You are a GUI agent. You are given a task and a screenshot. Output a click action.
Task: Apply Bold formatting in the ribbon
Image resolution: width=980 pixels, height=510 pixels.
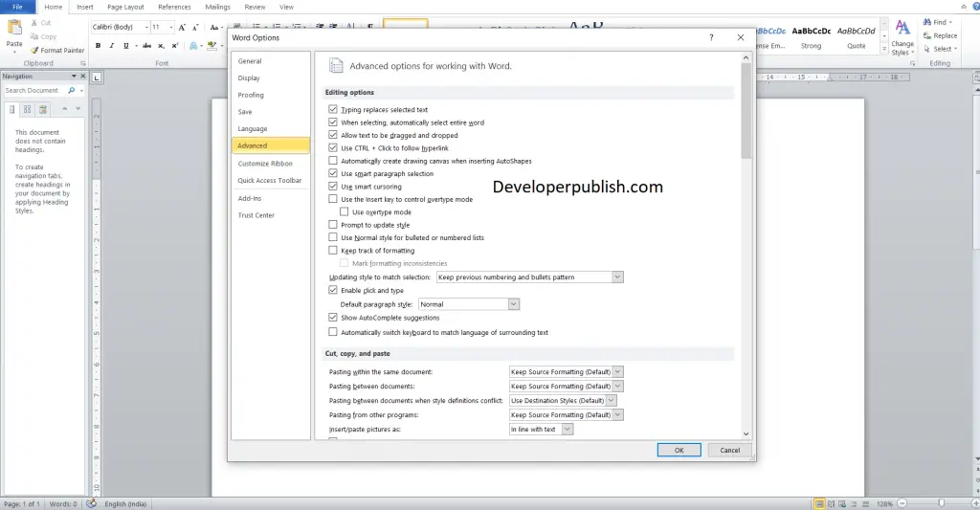point(99,46)
